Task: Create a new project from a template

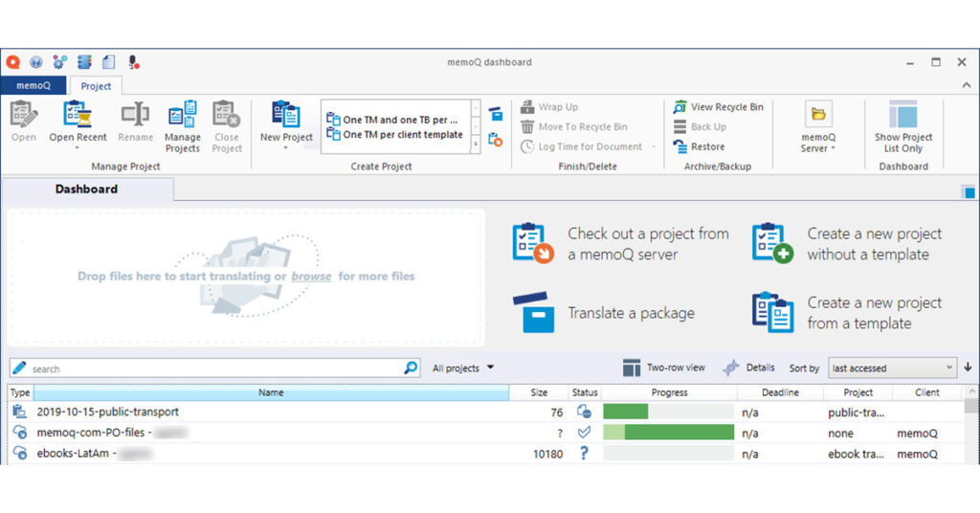Action: 772,313
